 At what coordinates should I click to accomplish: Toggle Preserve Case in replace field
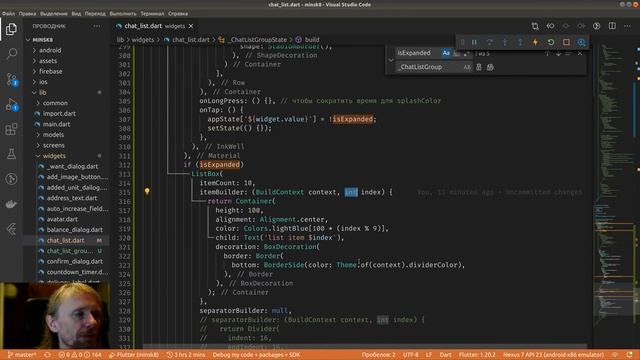tap(467, 67)
